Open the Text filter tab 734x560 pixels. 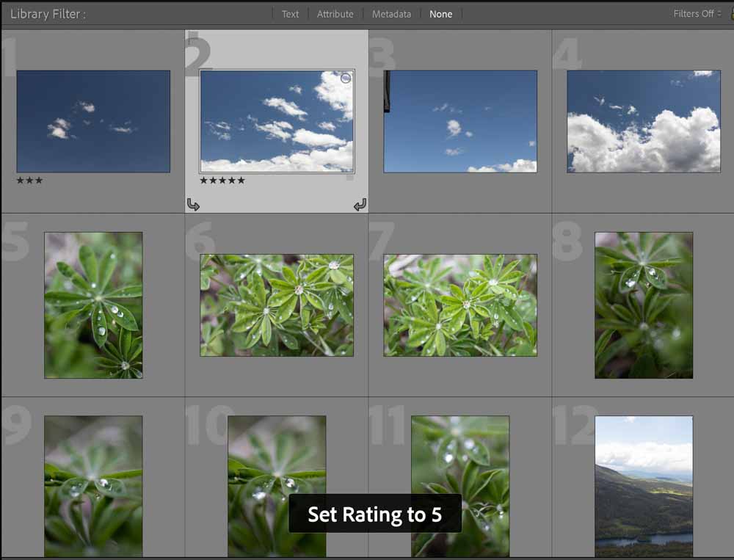pos(290,14)
